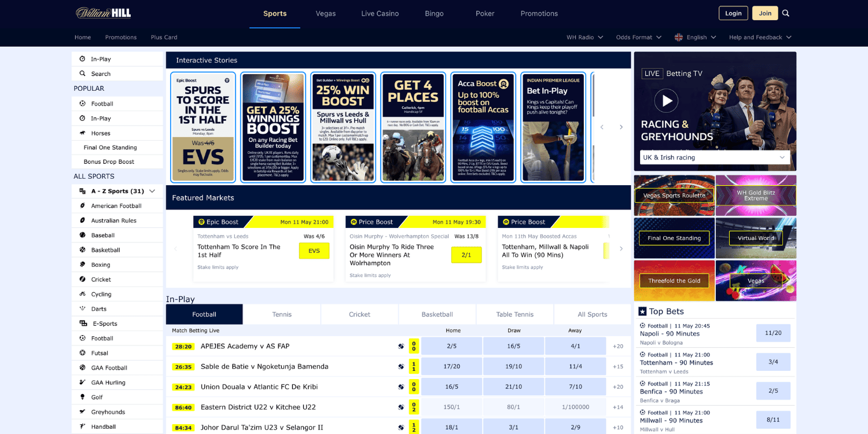Screen dimensions: 868x434
Task: Click the Search field in sidebar
Action: (117, 74)
